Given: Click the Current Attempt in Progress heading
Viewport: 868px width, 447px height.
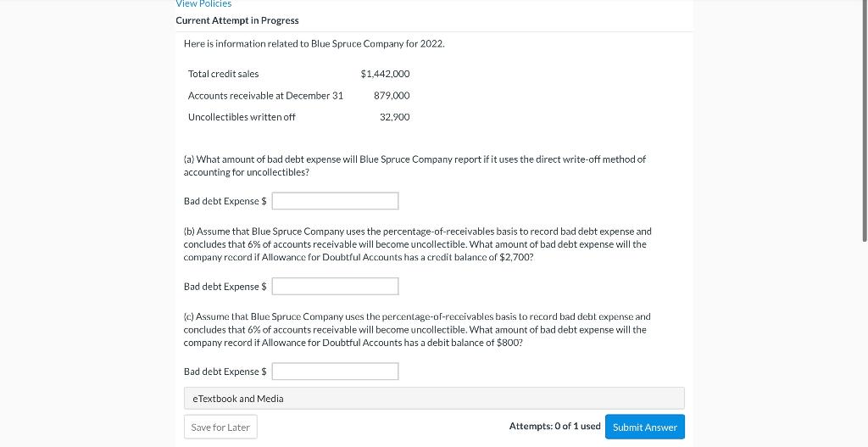Looking at the screenshot, I should pyautogui.click(x=237, y=20).
